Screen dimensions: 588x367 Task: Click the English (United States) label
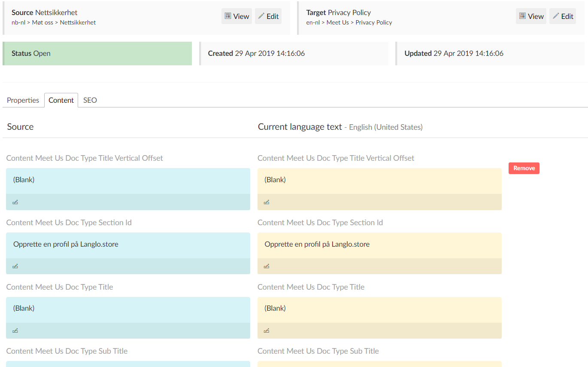click(386, 127)
